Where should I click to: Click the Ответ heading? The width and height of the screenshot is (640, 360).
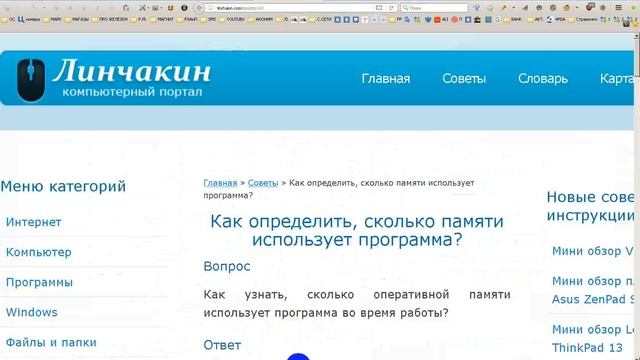pos(222,345)
